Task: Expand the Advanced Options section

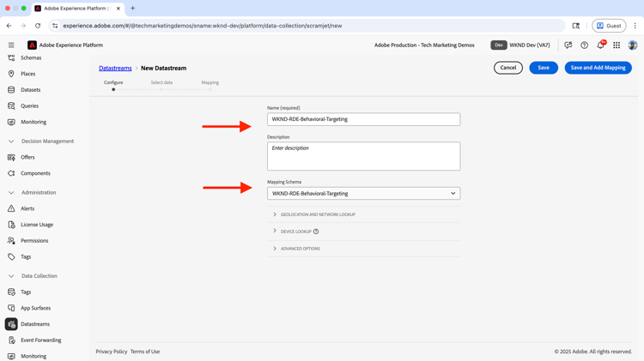Action: (363, 249)
